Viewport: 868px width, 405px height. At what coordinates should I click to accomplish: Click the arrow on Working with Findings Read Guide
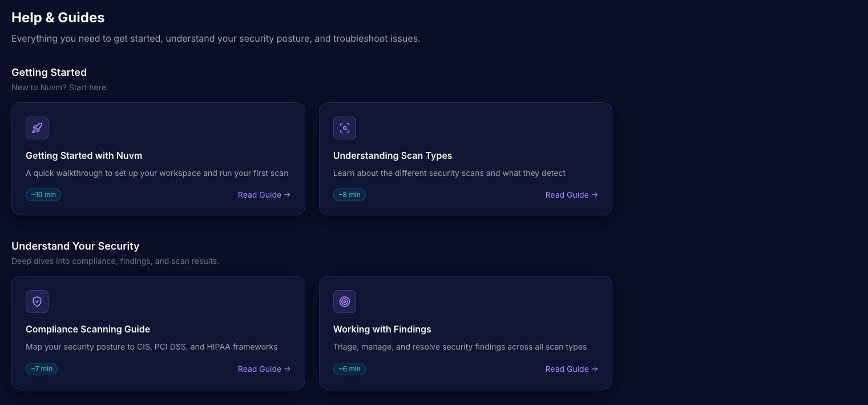(x=595, y=369)
